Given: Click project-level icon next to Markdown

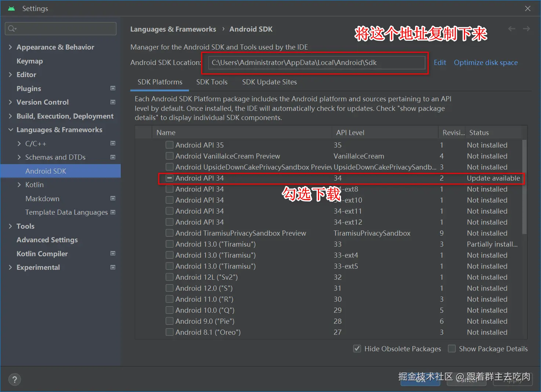Looking at the screenshot, I should 113,198.
